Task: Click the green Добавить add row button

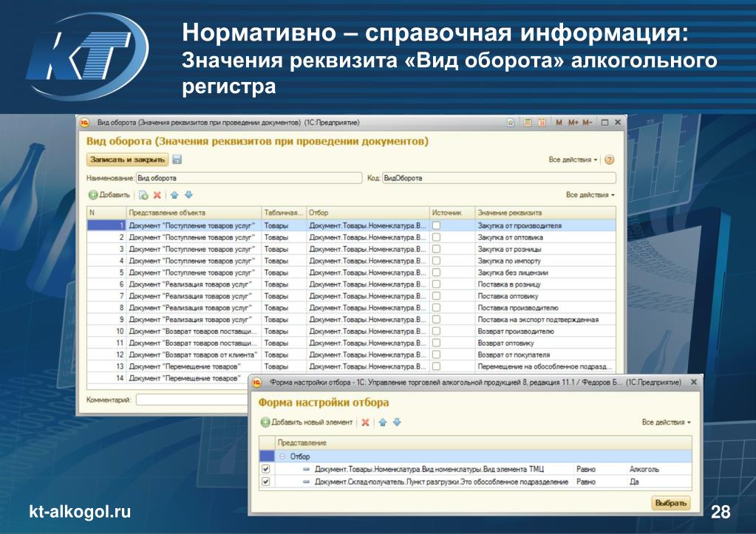Action: point(109,195)
